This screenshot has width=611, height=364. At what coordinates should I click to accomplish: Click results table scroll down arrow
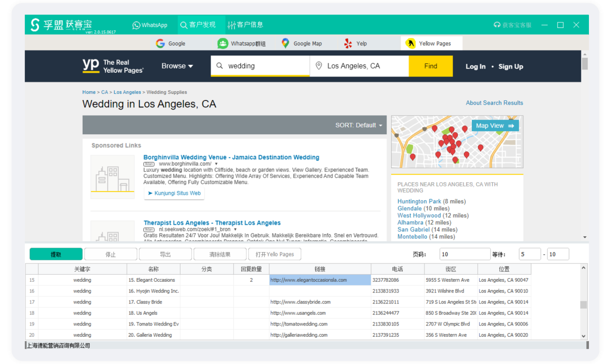click(584, 336)
